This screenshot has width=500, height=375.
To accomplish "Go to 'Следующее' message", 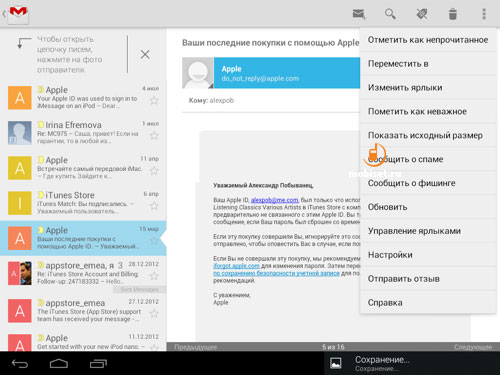I will pos(473,347).
